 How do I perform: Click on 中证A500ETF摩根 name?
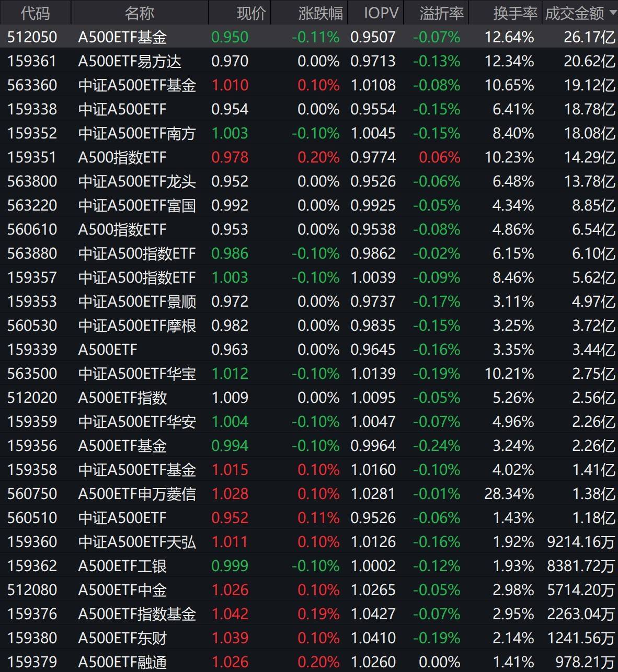[x=136, y=326]
